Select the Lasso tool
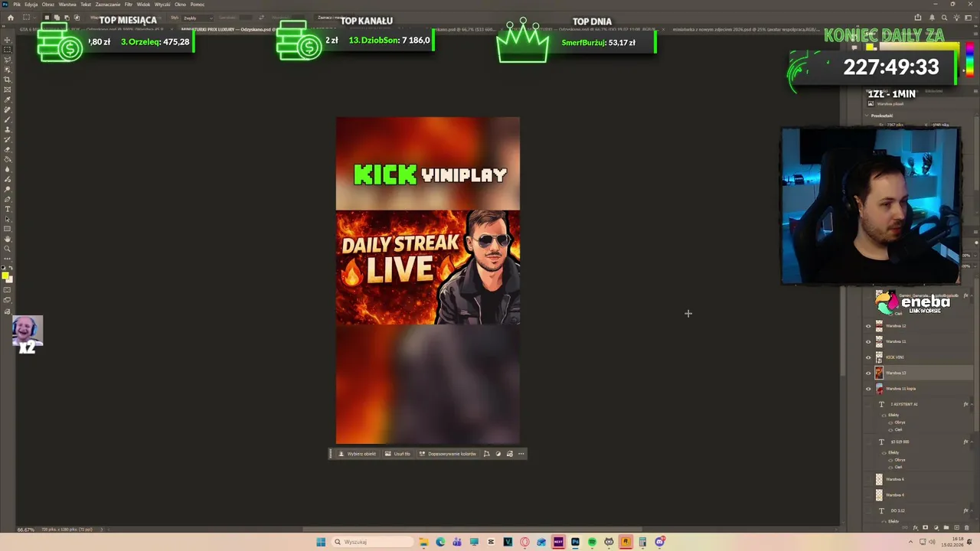 click(x=8, y=60)
